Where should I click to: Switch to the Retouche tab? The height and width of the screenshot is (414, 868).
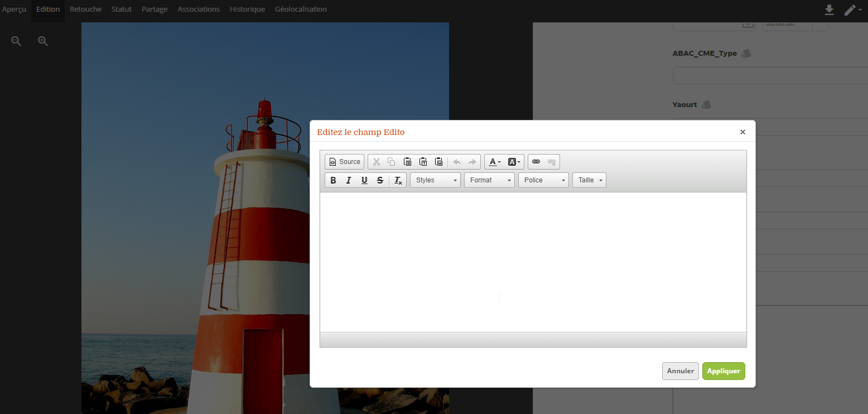85,9
